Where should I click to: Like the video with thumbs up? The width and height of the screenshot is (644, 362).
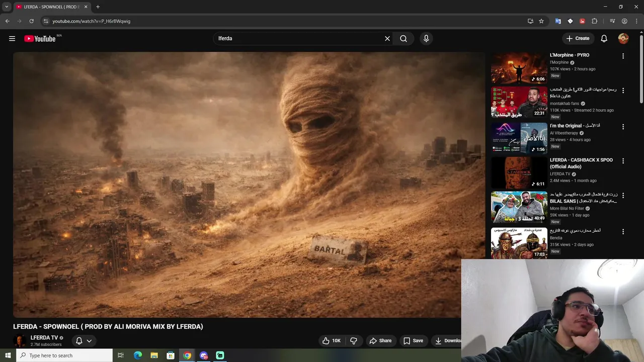[332, 340]
